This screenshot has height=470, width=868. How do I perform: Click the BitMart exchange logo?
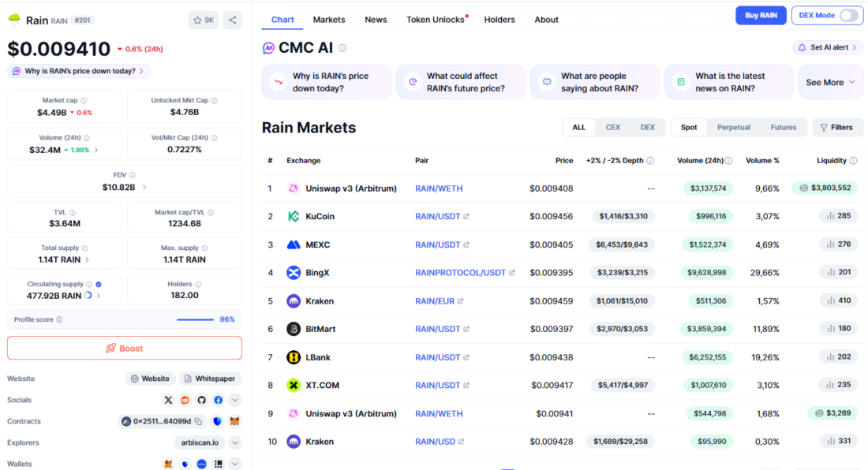[x=294, y=329]
